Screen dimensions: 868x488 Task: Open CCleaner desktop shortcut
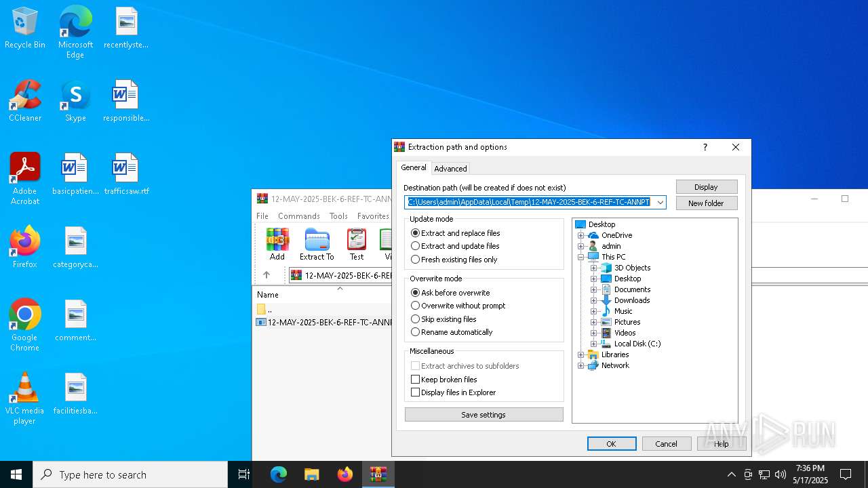pos(25,102)
